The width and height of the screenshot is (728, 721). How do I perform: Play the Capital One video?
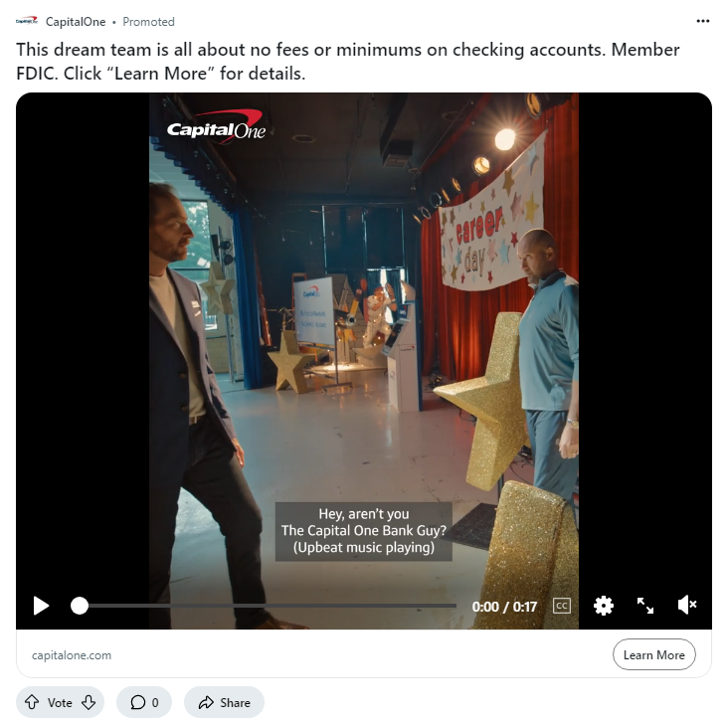pos(41,606)
